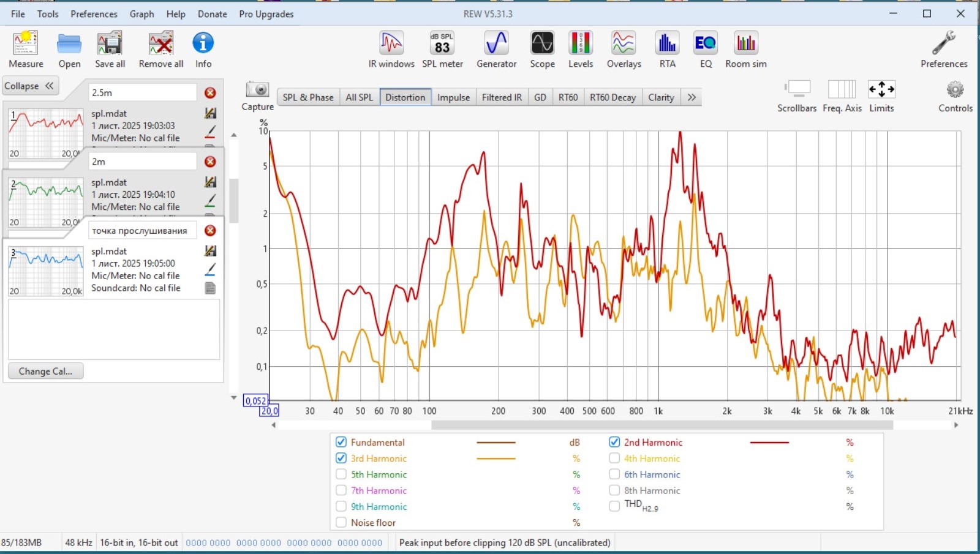The image size is (980, 554).
Task: Show the Noise floor trace
Action: [x=341, y=522]
